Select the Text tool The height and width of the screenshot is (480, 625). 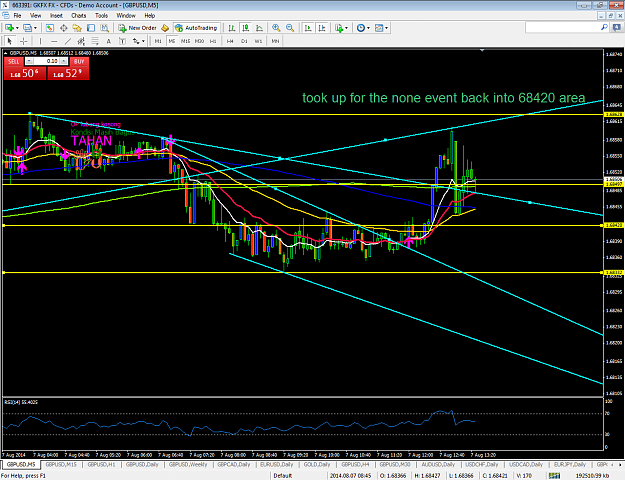108,41
